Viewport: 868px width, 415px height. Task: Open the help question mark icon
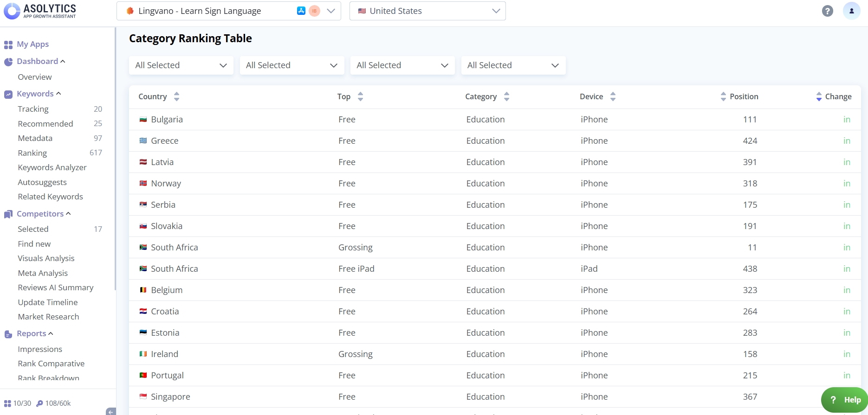(827, 11)
